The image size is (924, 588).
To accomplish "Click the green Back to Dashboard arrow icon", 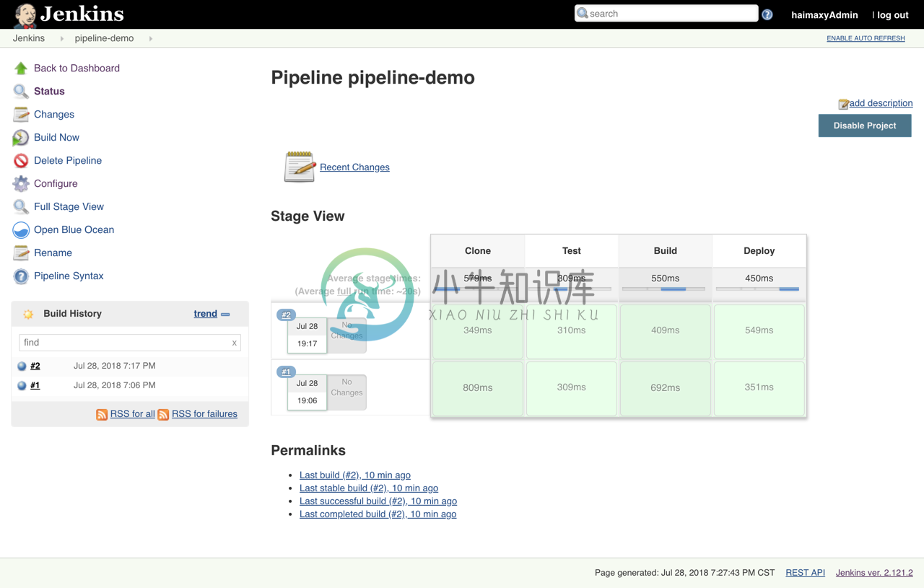I will point(21,69).
